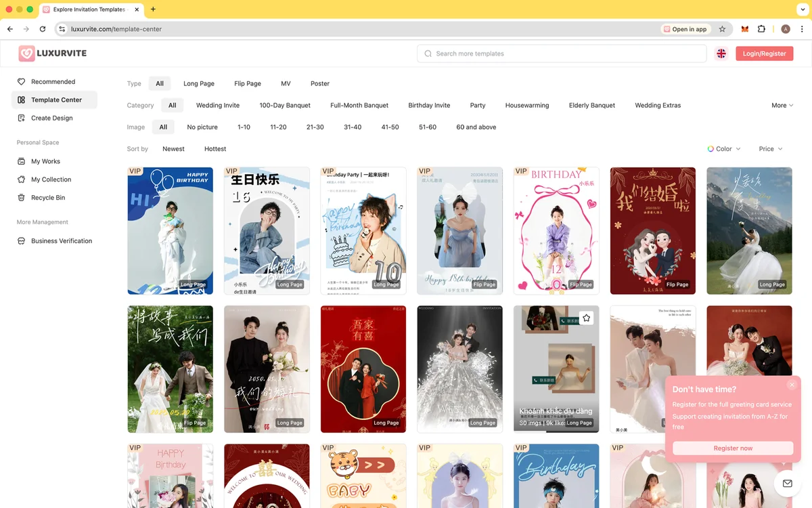Select Wedding Extras category
Viewport: 812px width, 508px height.
click(x=658, y=105)
